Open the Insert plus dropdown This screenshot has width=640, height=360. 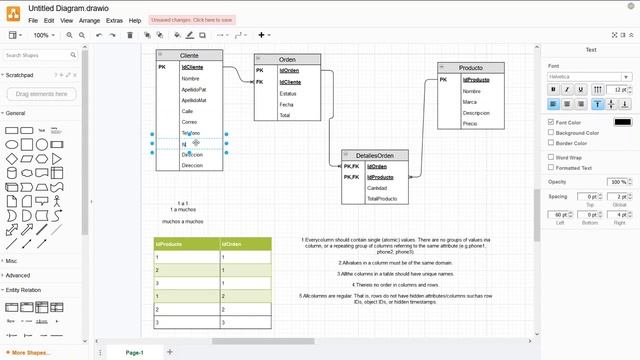pos(264,36)
